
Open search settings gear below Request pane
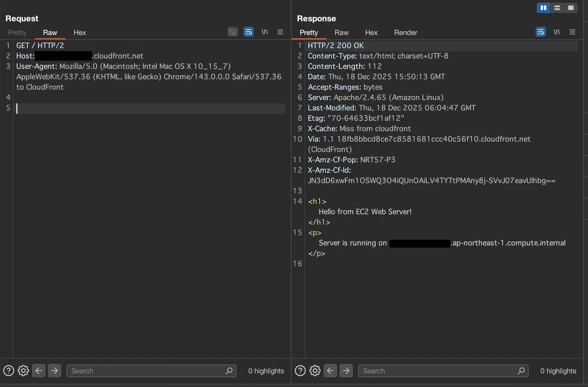[23, 371]
